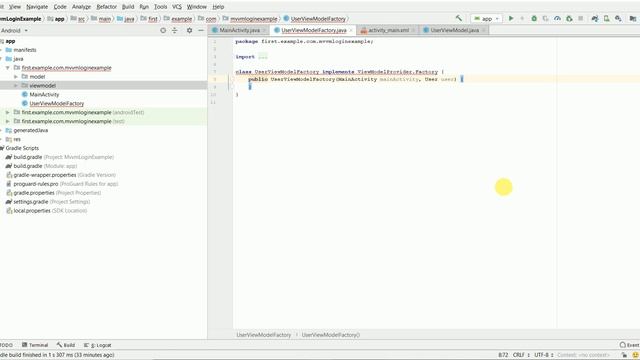Switch to UserViewModelFactory.java tab

[313, 30]
